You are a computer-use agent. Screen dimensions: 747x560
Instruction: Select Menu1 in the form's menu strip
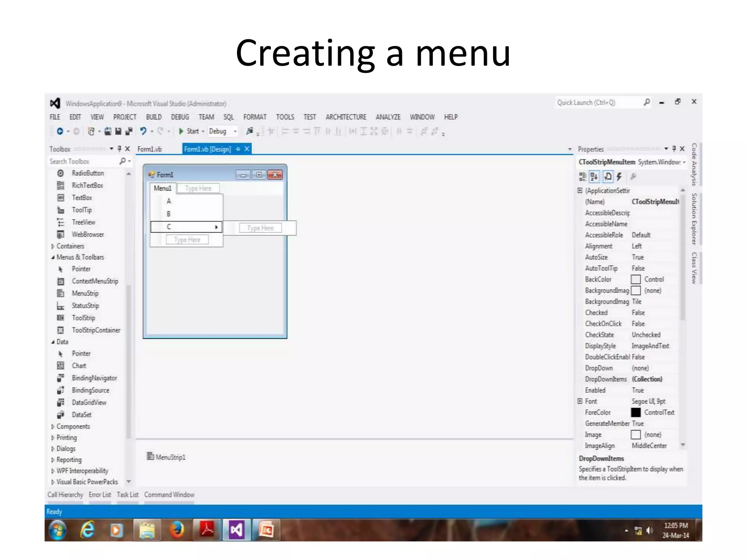pyautogui.click(x=163, y=188)
